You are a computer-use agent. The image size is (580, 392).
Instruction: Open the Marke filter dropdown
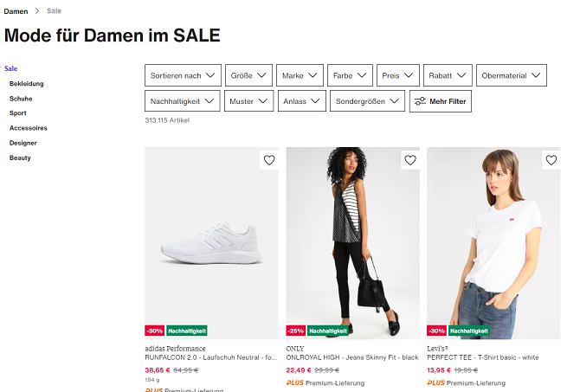tap(300, 75)
